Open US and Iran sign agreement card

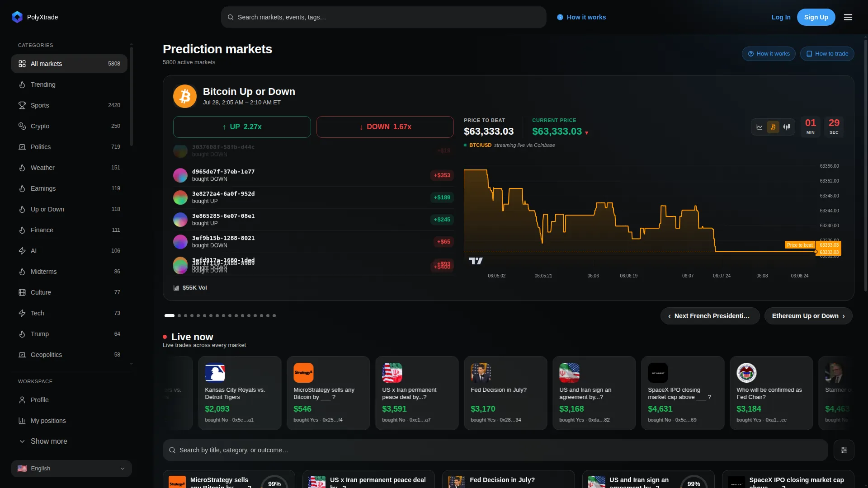(x=594, y=393)
